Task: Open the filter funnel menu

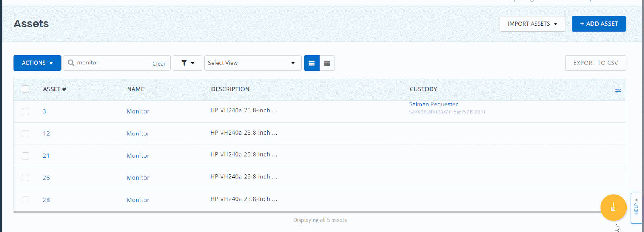Action: [x=187, y=63]
